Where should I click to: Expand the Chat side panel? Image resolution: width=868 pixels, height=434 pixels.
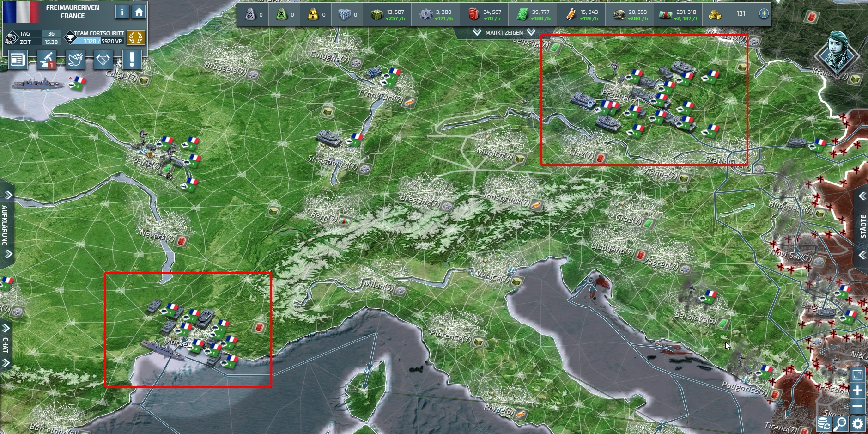point(6,345)
